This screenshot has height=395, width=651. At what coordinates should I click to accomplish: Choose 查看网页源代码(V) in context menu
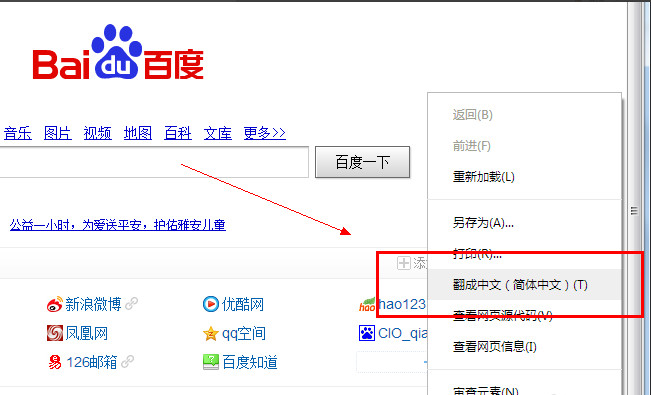(x=524, y=316)
